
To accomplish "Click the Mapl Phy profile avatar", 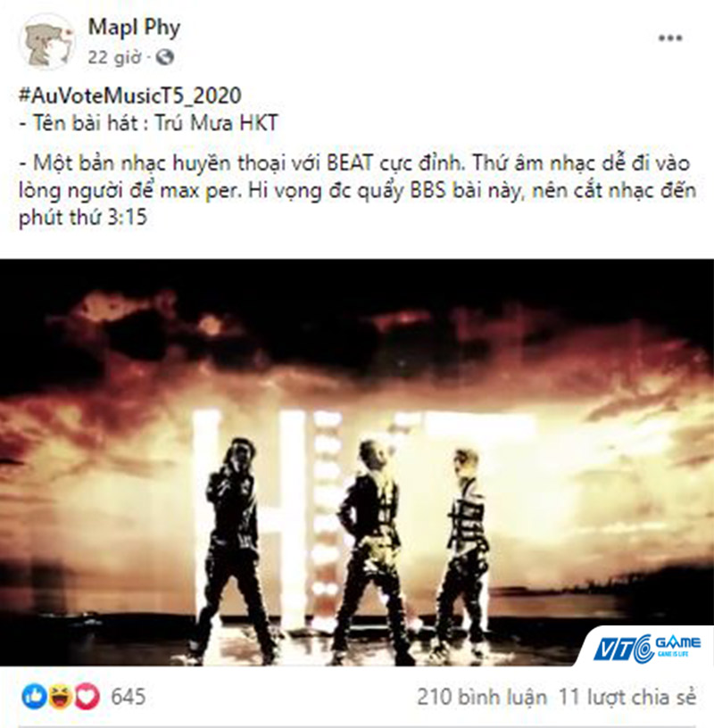I will pos(47,42).
